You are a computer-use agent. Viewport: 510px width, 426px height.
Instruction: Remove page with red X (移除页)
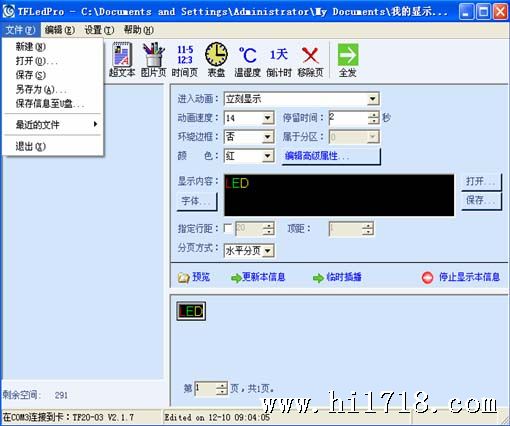(x=310, y=61)
